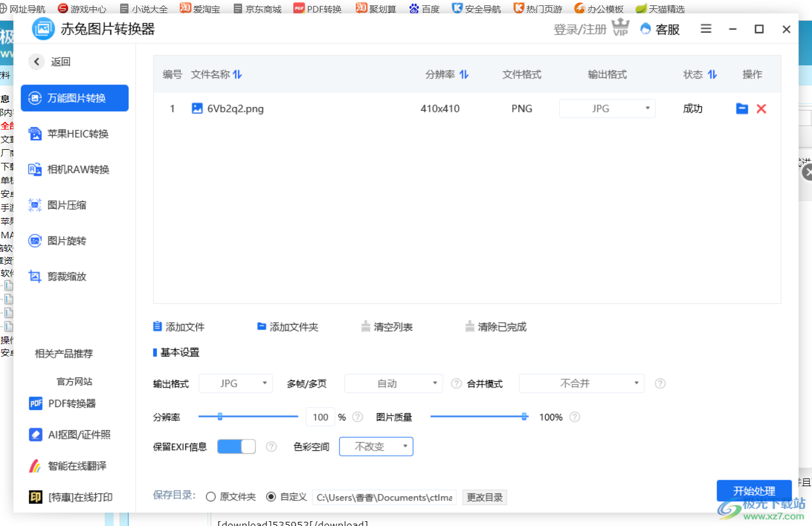Open output folder for 6Vb2q2.png
The width and height of the screenshot is (812, 526).
[x=742, y=109]
